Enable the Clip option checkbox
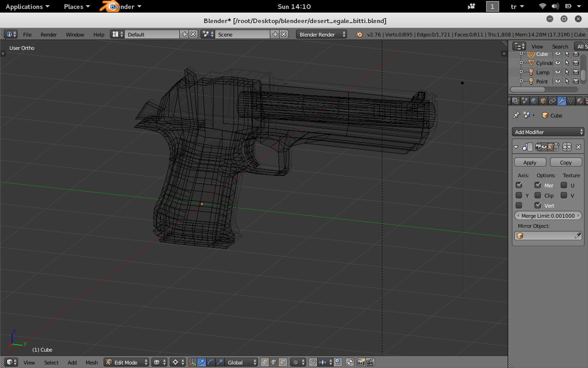This screenshot has width=588, height=368. coord(538,195)
